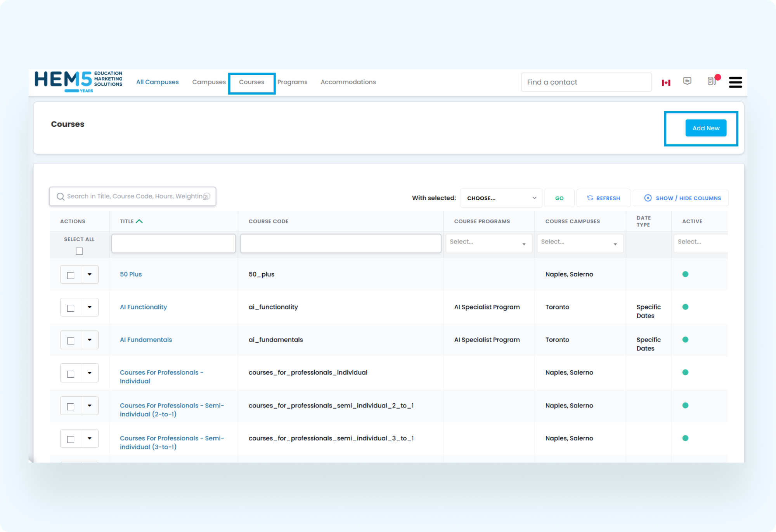Open row actions arrow for 50 Plus

(x=90, y=275)
